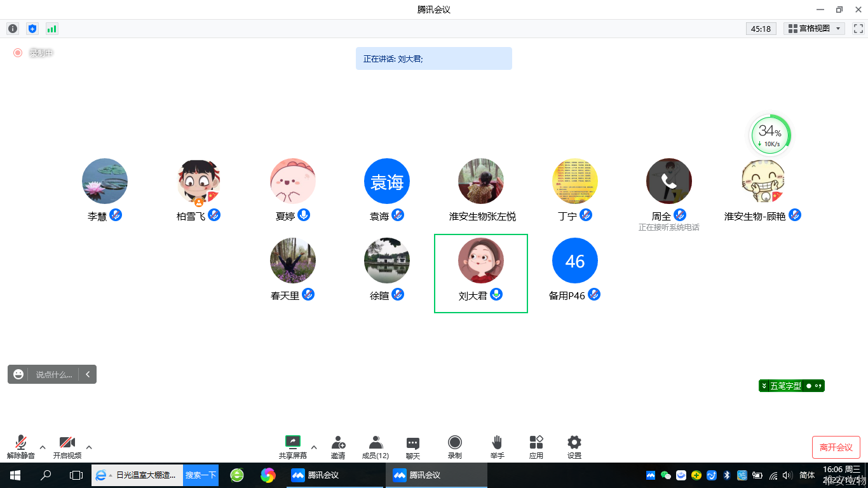Viewport: 868px width, 488px height.
Task: Check the green network signal icon
Action: 51,29
